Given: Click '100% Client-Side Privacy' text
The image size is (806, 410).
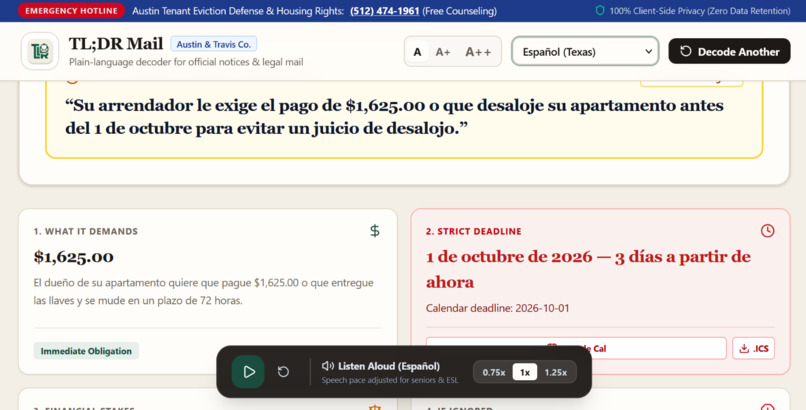Looking at the screenshot, I should tap(700, 11).
